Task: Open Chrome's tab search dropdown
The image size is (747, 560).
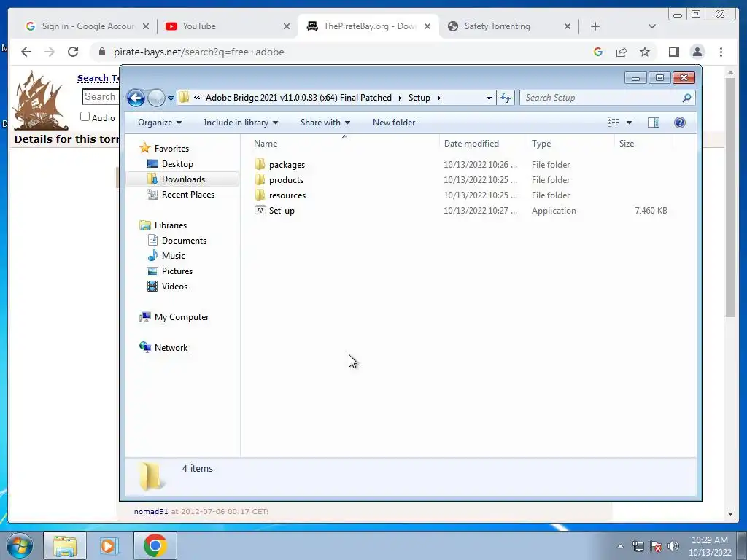Action: coord(652,26)
